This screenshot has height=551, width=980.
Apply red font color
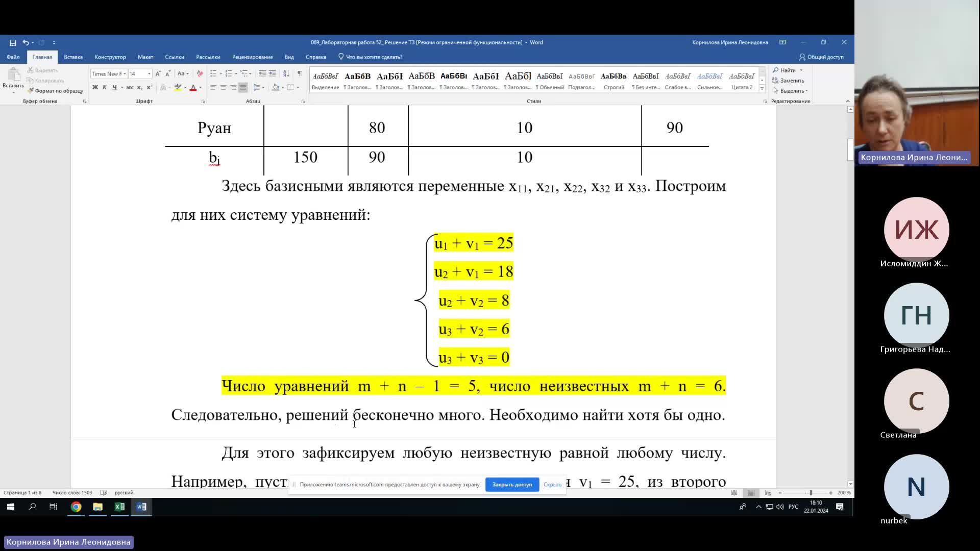click(x=193, y=88)
